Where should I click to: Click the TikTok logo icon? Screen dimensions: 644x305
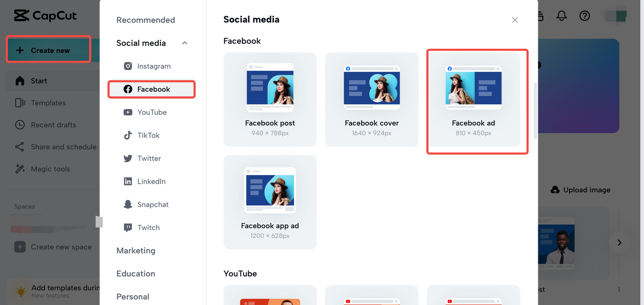128,135
